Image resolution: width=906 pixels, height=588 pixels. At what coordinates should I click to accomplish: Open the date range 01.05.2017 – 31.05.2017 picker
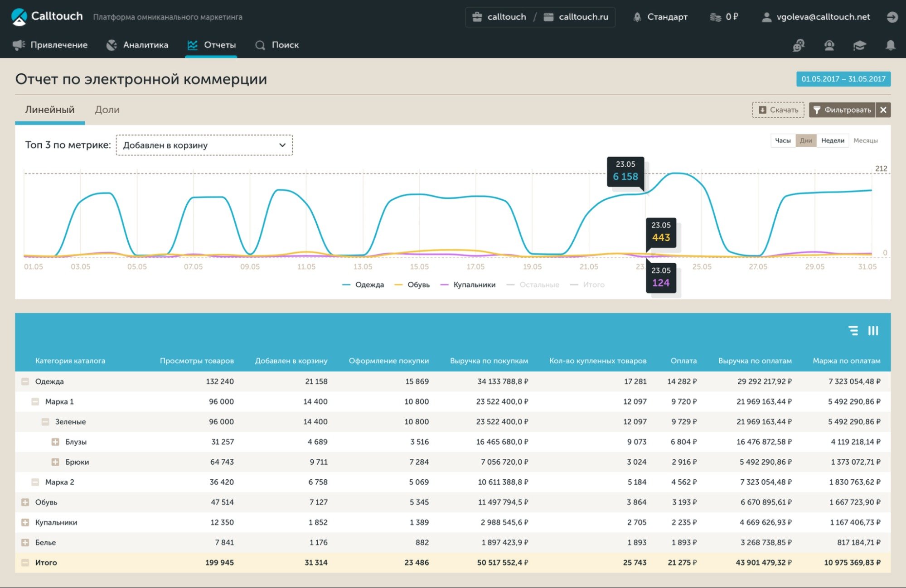tap(843, 79)
